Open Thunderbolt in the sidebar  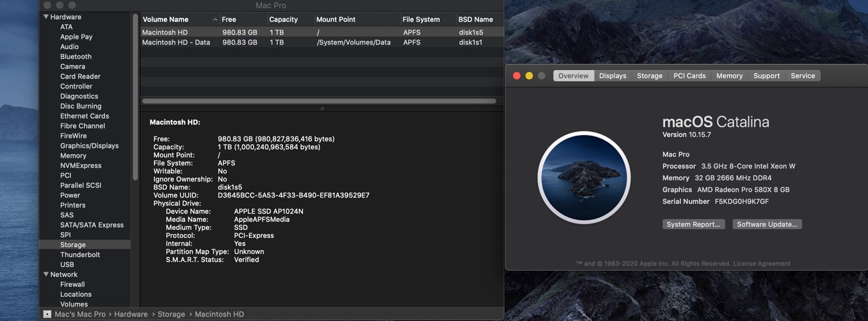pyautogui.click(x=80, y=255)
